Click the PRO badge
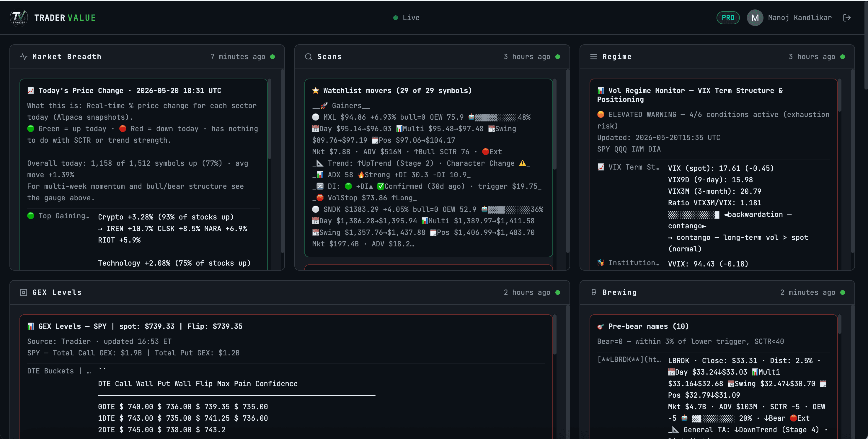868x439 pixels. [728, 17]
